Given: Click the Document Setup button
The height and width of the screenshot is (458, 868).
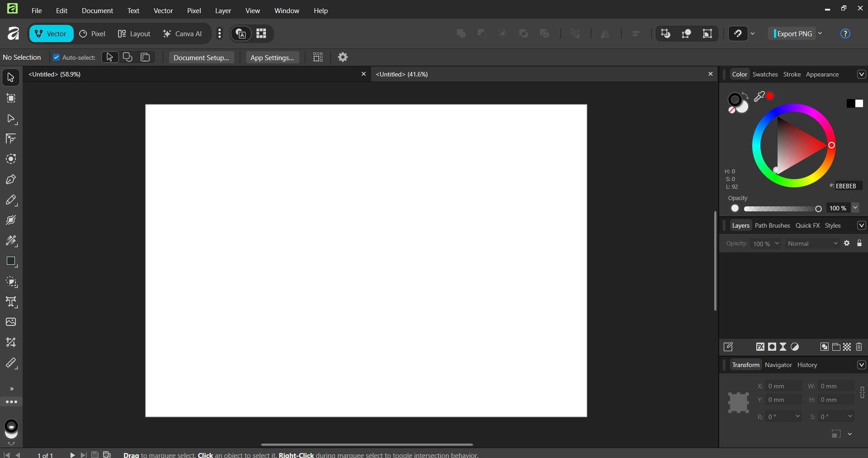Looking at the screenshot, I should (201, 57).
